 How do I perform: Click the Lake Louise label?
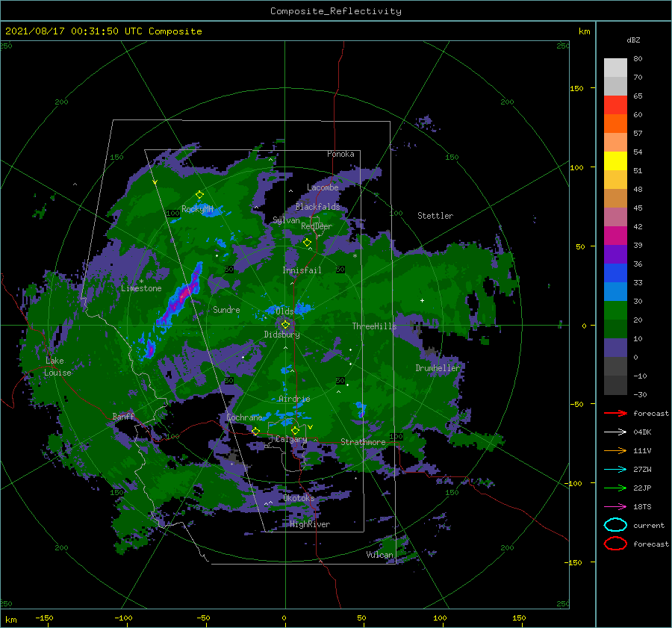coord(57,367)
